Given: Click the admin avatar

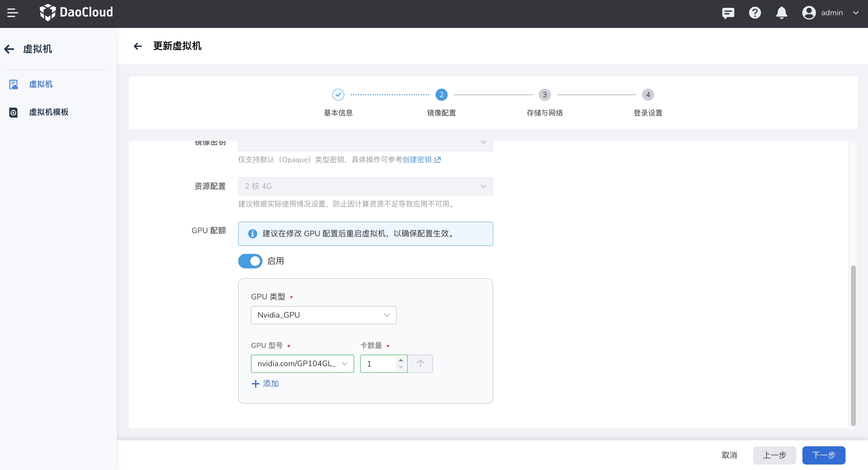Looking at the screenshot, I should (x=808, y=13).
